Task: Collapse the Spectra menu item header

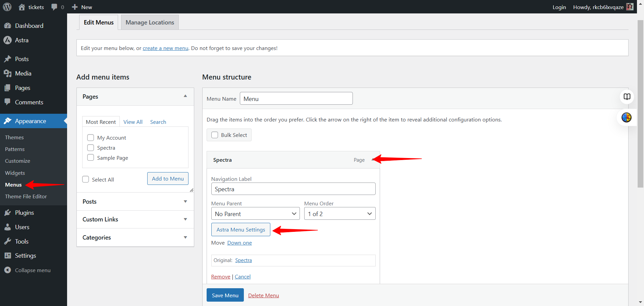Action: pos(293,160)
